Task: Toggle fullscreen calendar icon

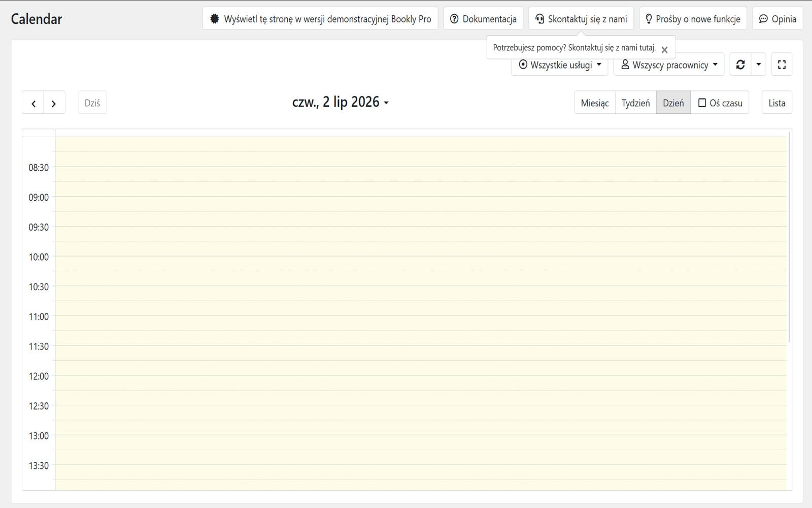Action: coord(782,65)
